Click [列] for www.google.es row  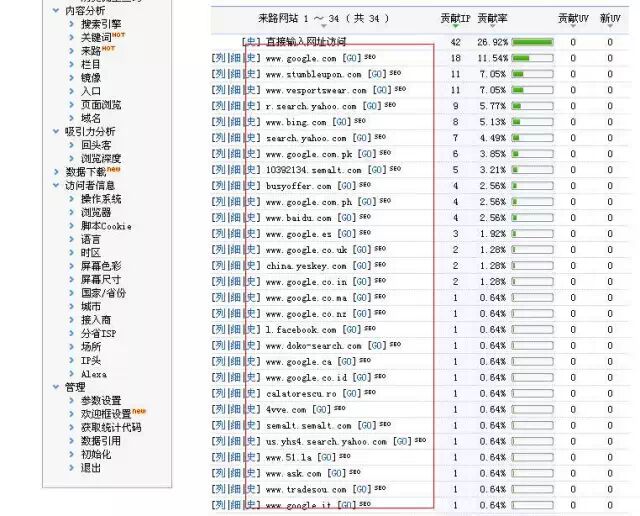[x=219, y=234]
